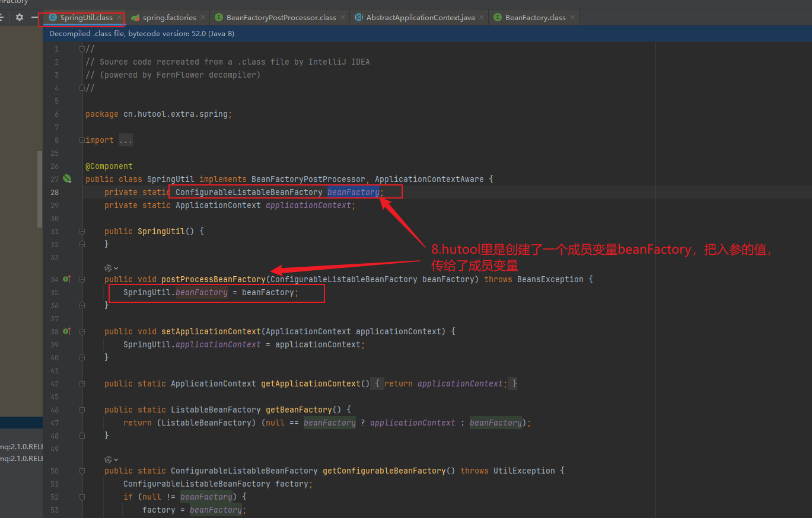Image resolution: width=812 pixels, height=518 pixels.
Task: Collapse setApplicationContext method fold at line 38
Action: tap(82, 331)
